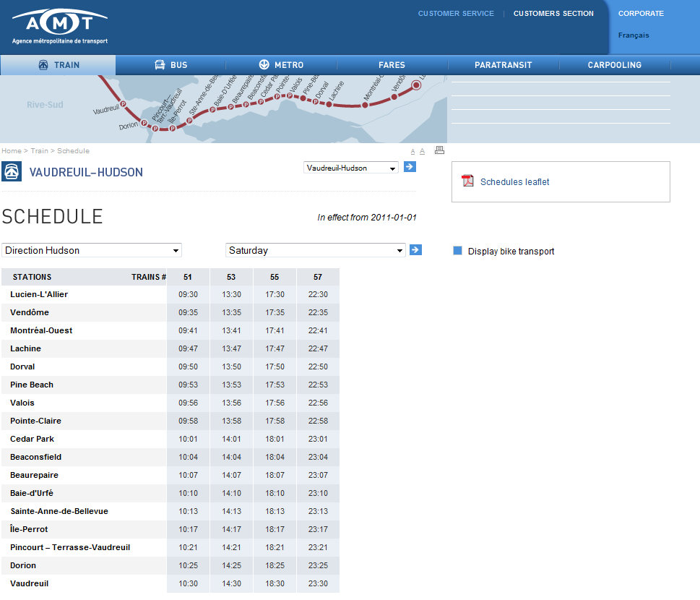Viewport: 700px width, 600px height.
Task: Click the Lucien-L'Allier terminus marker on map
Action: (417, 85)
